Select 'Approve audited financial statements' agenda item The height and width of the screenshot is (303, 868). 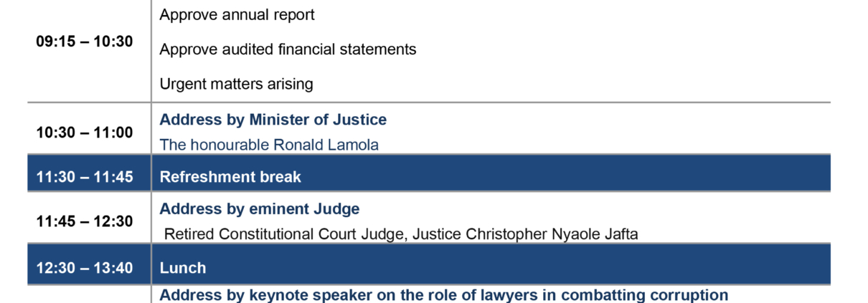[288, 49]
